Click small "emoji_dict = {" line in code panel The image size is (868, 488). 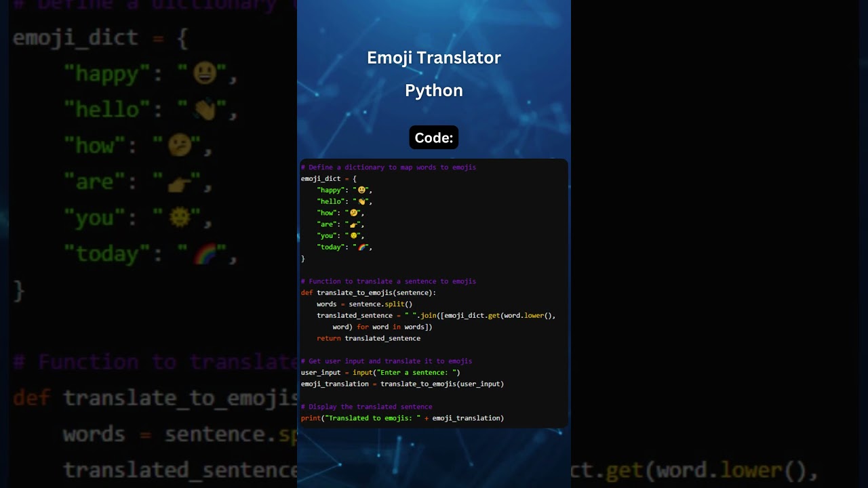click(329, 179)
